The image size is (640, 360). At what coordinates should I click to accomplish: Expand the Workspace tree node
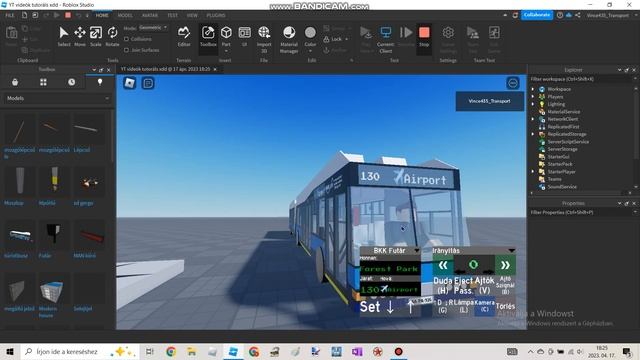tap(533, 89)
